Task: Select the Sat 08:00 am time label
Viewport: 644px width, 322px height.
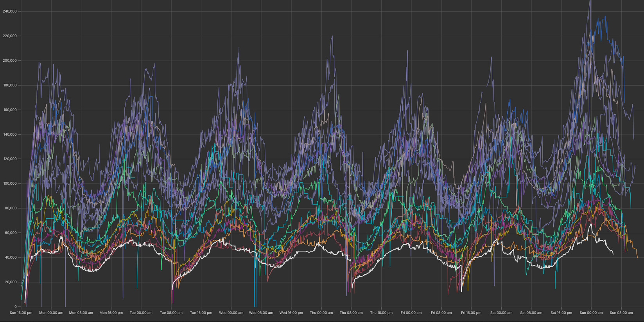Action: (531, 313)
